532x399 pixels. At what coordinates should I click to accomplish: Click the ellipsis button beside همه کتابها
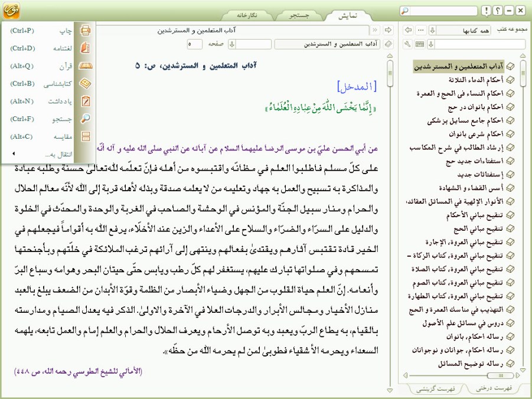[x=421, y=30]
